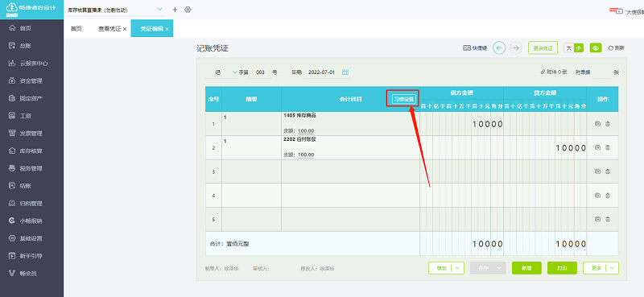Viewport: 644px width, 297px height.
Task: Click the voucher number field 003
Action: click(260, 72)
